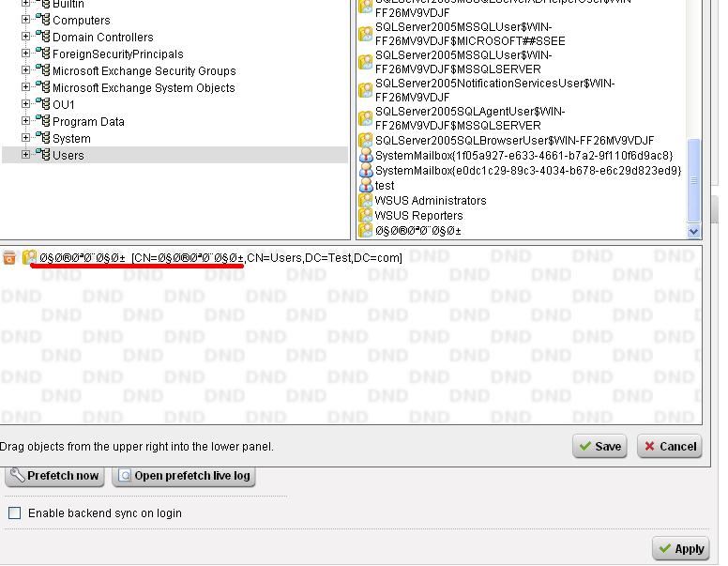
Task: Click the Domain Controllers container icon
Action: point(43,37)
